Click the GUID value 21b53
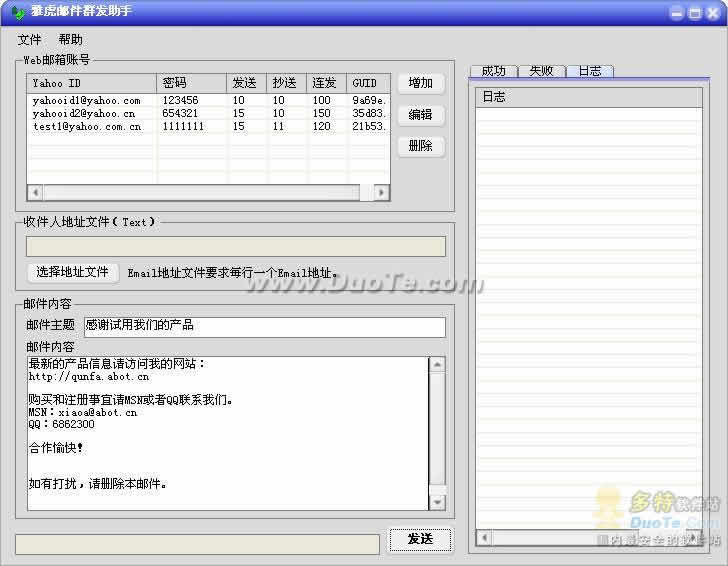Image resolution: width=728 pixels, height=566 pixels. pos(369,126)
